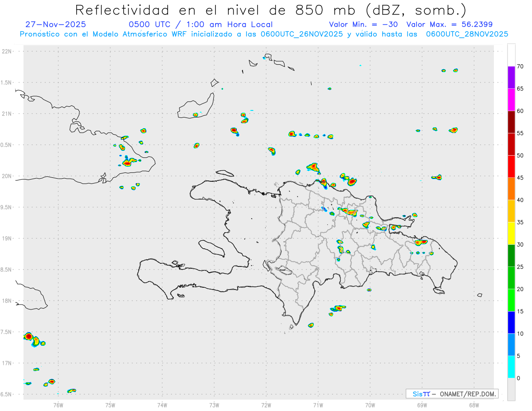
Task: Click the '76W' longitude axis label
Action: [x=58, y=405]
